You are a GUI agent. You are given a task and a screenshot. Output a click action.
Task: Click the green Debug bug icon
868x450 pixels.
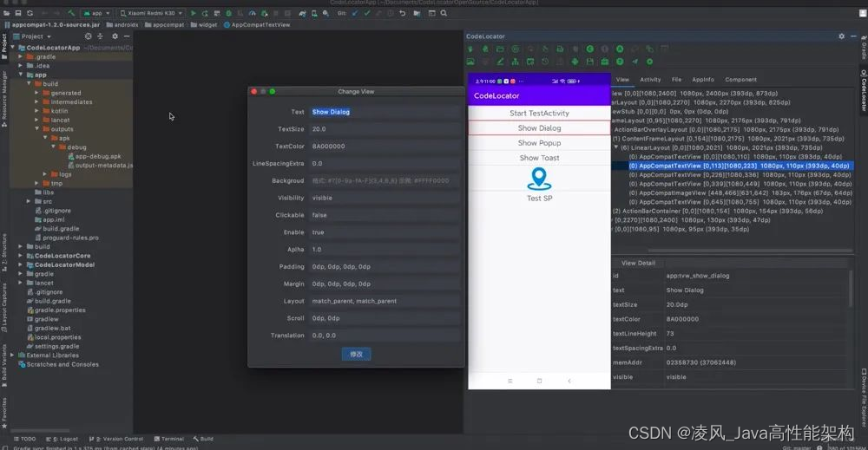tap(228, 13)
